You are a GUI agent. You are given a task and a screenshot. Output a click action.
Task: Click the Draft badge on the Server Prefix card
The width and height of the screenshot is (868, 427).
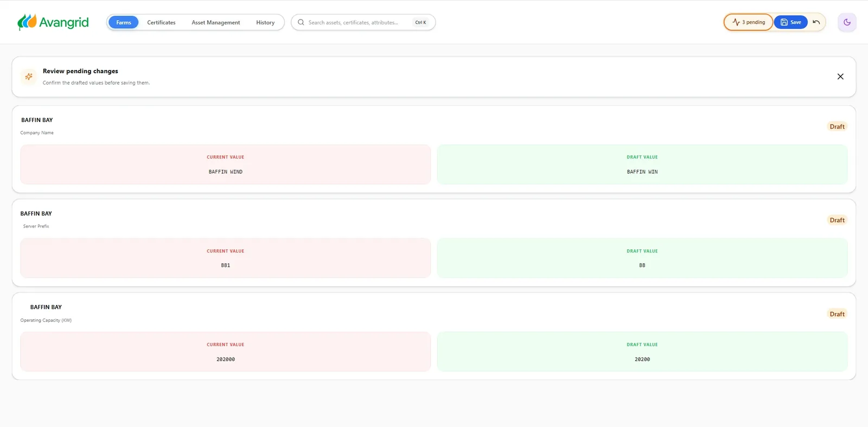point(837,220)
